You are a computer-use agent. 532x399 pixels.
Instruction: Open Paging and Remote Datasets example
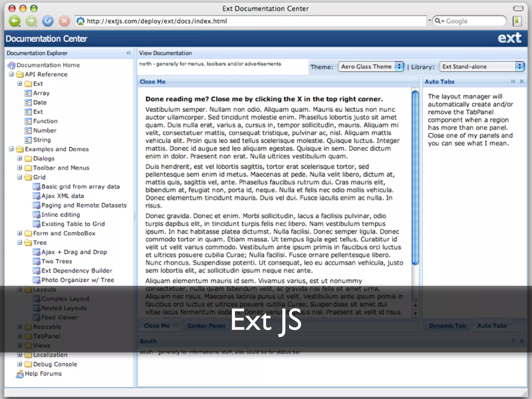[84, 205]
